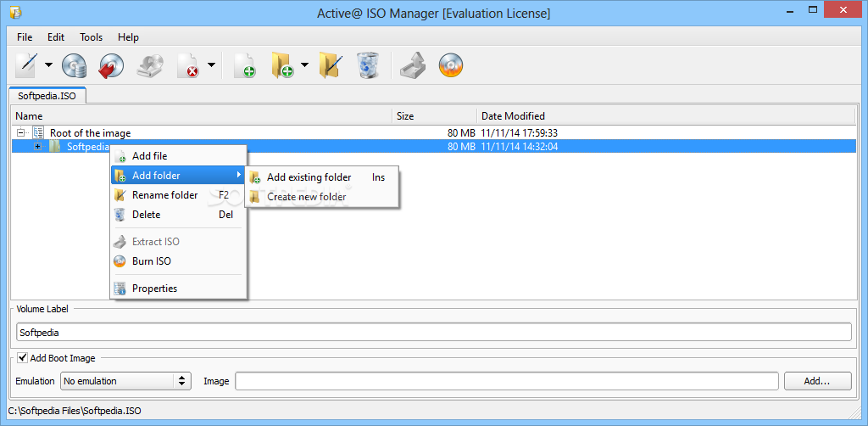This screenshot has width=868, height=426.
Task: Click the document with red X icon
Action: coord(187,64)
